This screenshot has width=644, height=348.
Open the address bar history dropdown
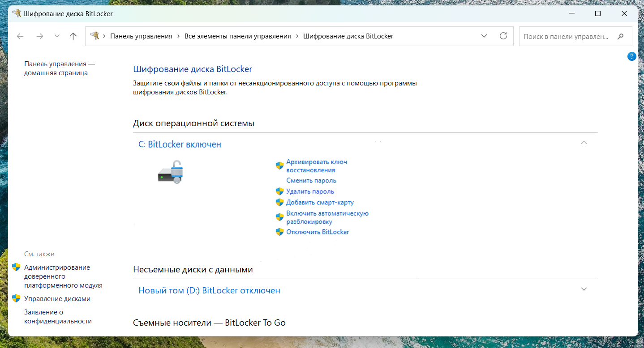point(484,36)
